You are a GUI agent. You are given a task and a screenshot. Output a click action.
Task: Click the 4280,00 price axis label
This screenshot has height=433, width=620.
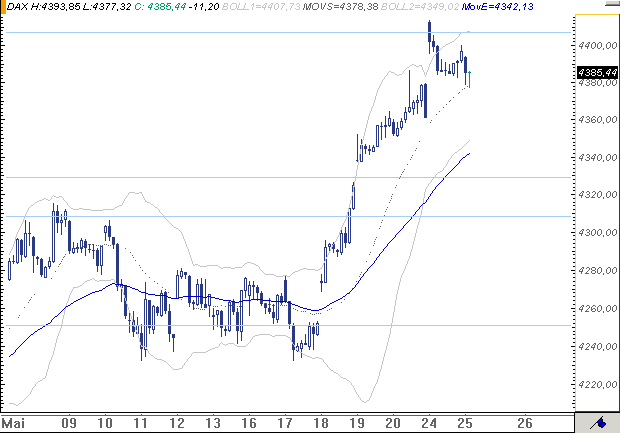click(x=597, y=270)
